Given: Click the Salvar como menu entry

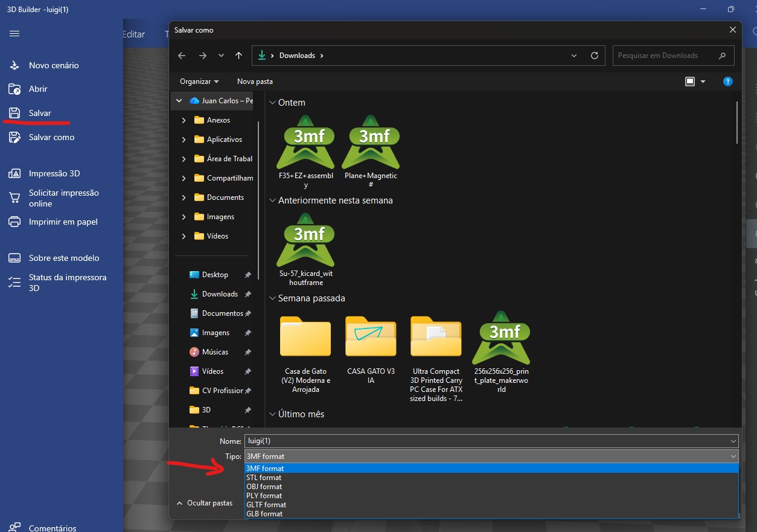Looking at the screenshot, I should coord(52,137).
